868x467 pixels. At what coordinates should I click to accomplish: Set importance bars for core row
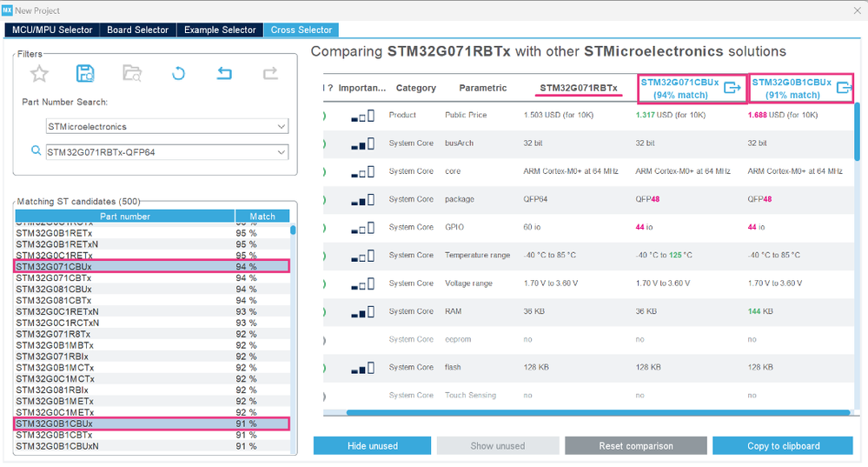click(362, 171)
